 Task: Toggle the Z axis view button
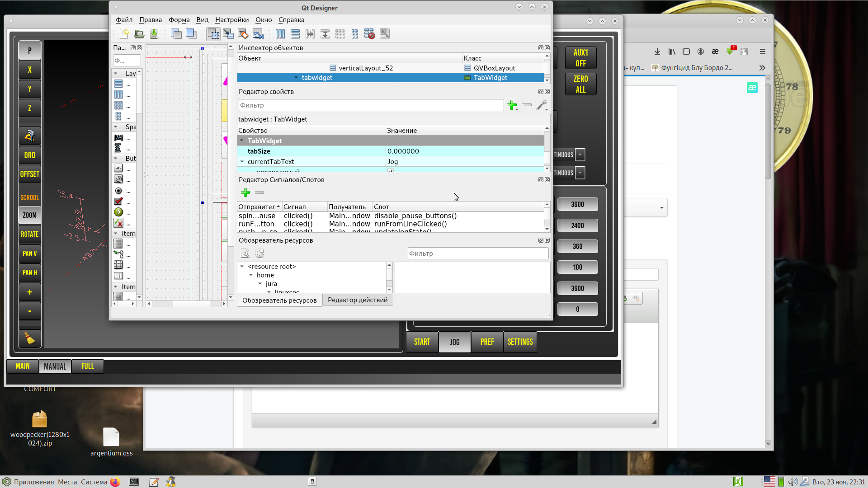click(30, 108)
